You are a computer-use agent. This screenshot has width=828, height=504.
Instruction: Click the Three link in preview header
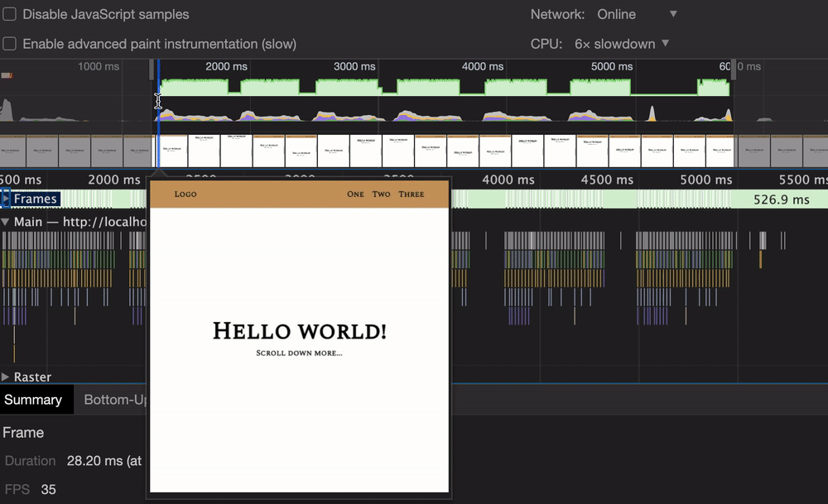[411, 194]
